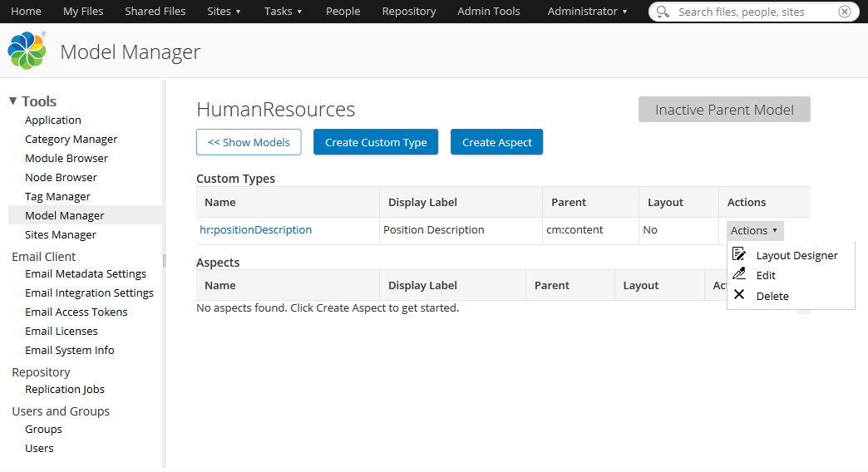Open the hr:positionDescription type link
Viewport: 868px width, 472px height.
coord(256,229)
